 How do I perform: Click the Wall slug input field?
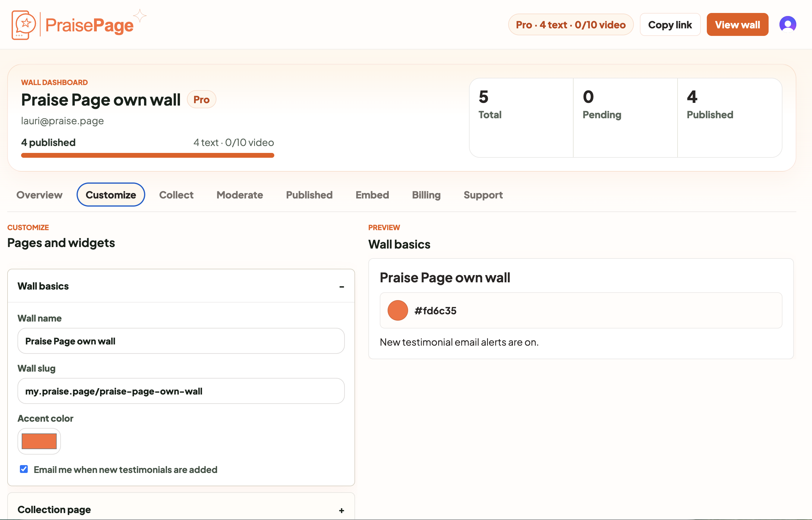[181, 391]
